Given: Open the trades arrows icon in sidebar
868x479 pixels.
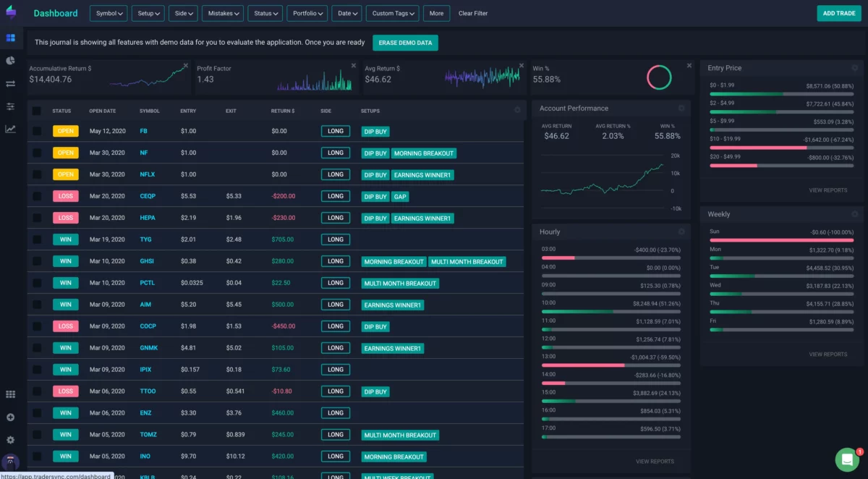Looking at the screenshot, I should click(x=10, y=83).
